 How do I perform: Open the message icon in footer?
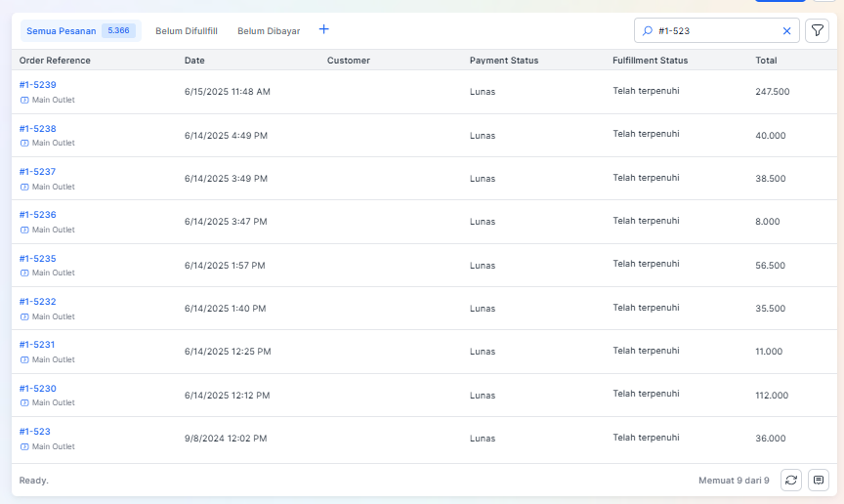[x=819, y=480]
